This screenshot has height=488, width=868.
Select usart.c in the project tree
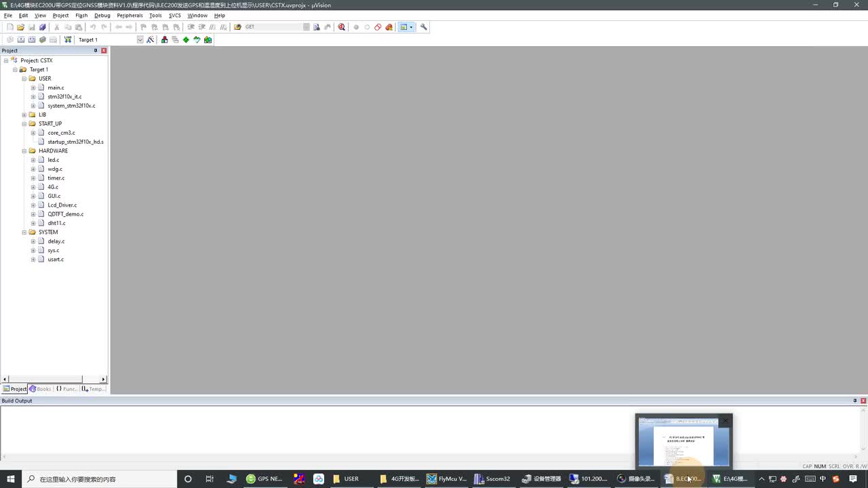(x=56, y=259)
